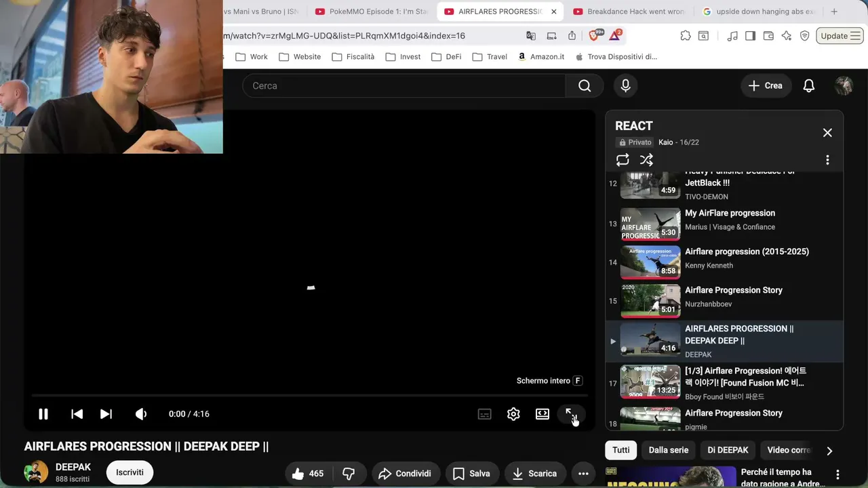The height and width of the screenshot is (488, 868).
Task: Open the player settings gear
Action: point(513,414)
